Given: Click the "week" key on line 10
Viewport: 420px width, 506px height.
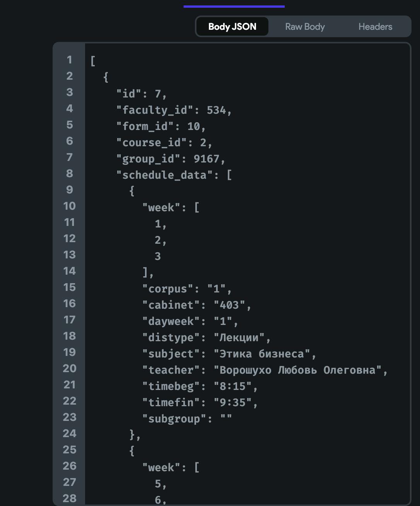Looking at the screenshot, I should pos(162,207).
